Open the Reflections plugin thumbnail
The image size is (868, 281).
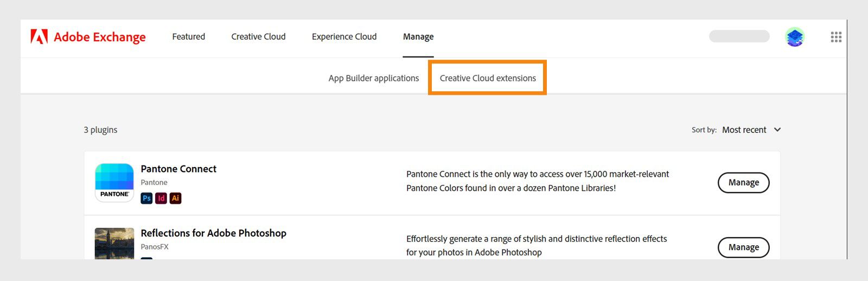114,244
